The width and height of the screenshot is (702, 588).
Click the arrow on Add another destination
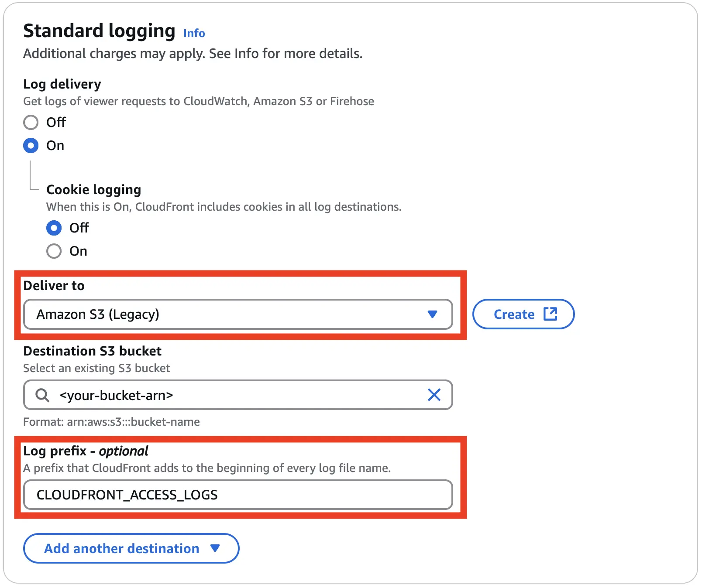coord(215,548)
